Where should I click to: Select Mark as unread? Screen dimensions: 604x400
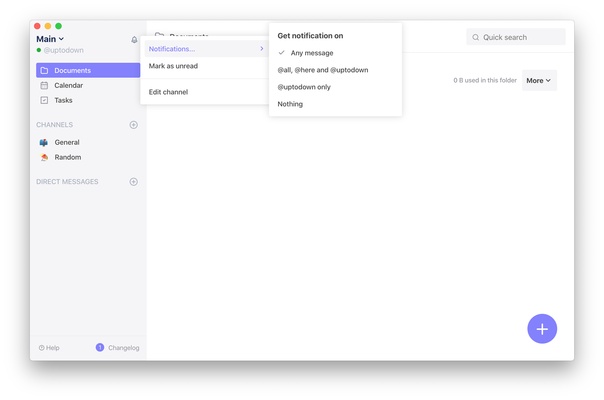(x=206, y=66)
